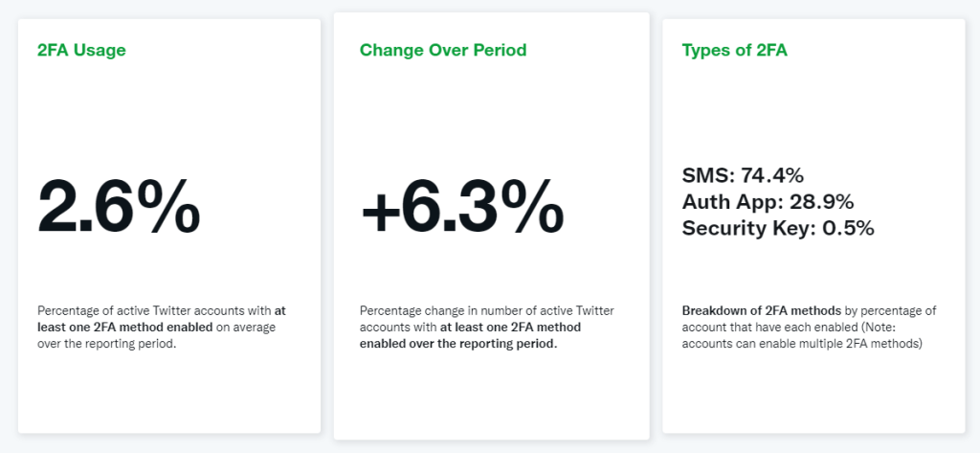Click the Types of 2FA heading
Viewport: 980px width, 453px height.
[x=734, y=50]
